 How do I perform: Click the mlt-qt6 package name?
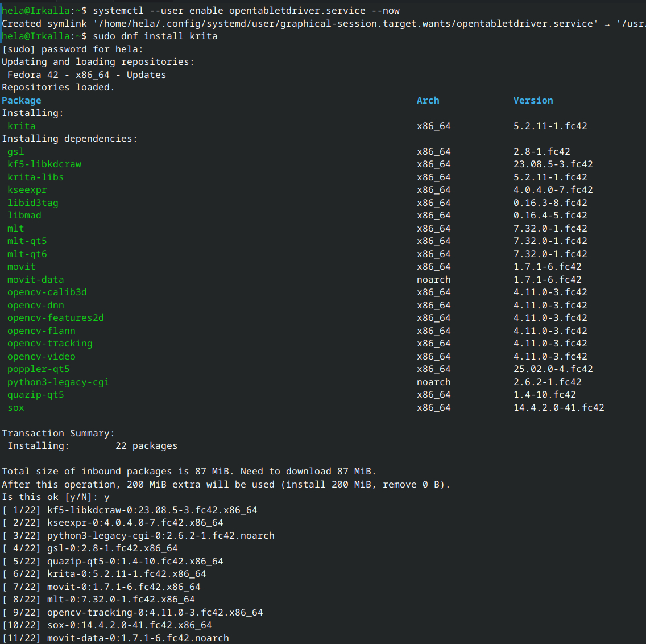pyautogui.click(x=27, y=254)
